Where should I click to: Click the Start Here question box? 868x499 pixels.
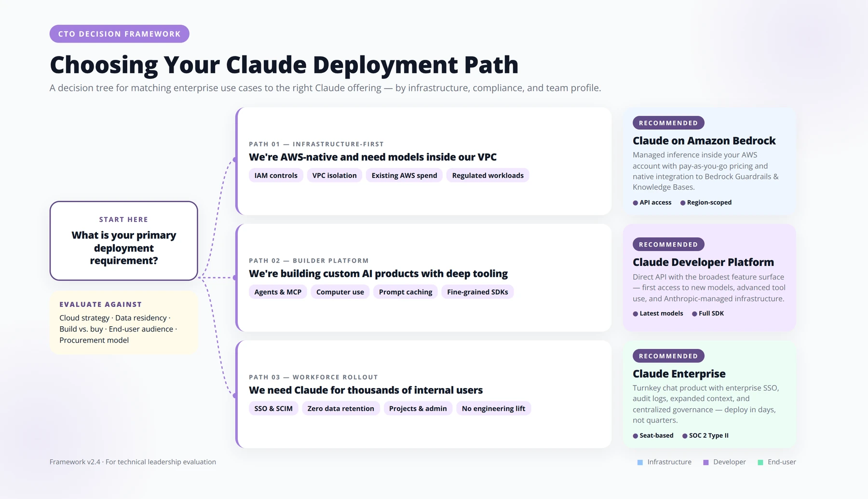click(x=124, y=241)
